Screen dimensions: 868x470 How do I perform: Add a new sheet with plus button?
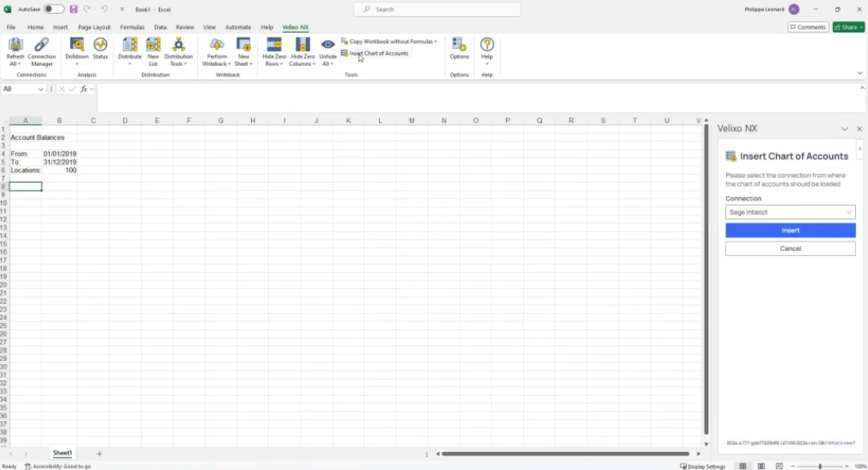point(99,454)
